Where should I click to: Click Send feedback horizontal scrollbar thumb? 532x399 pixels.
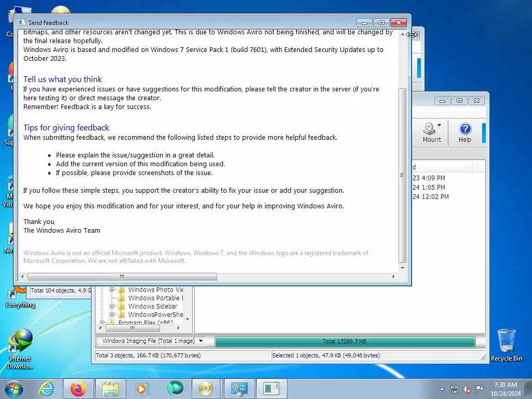click(122, 276)
